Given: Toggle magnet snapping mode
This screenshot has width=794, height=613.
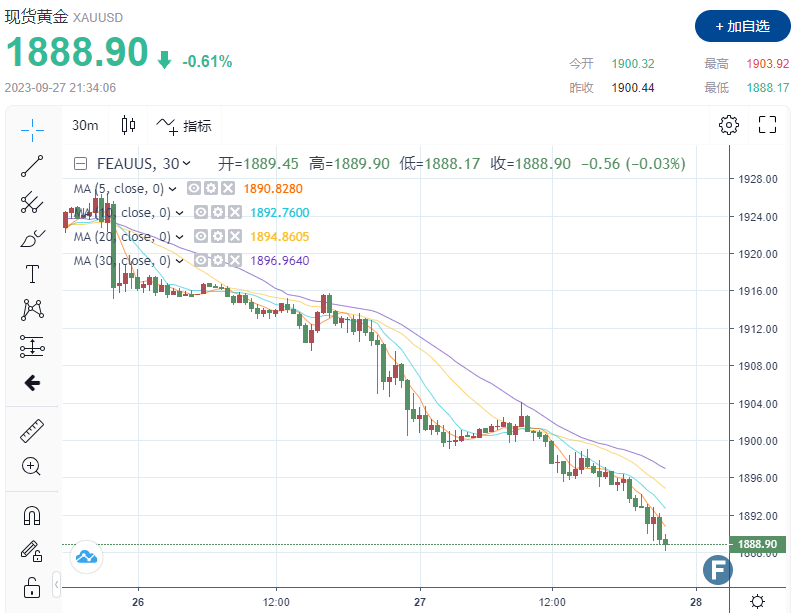Looking at the screenshot, I should (x=32, y=516).
